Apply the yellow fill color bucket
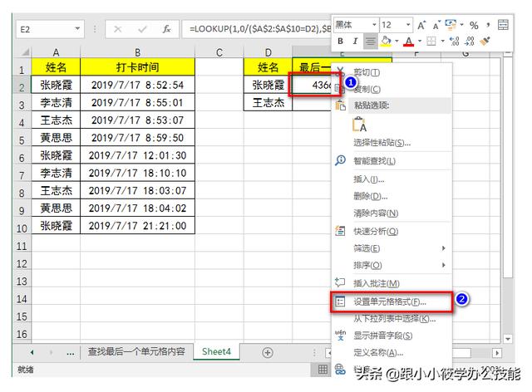532x392 pixels. click(386, 42)
